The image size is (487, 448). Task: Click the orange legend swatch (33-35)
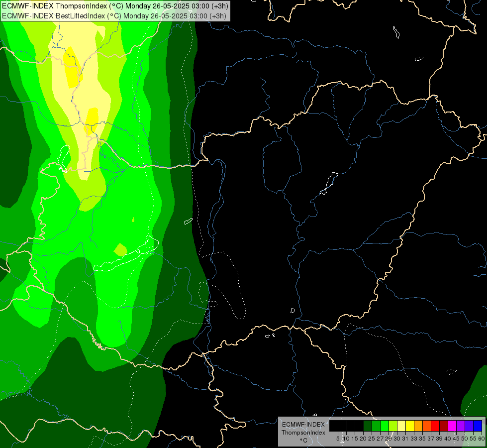pyautogui.click(x=418, y=426)
